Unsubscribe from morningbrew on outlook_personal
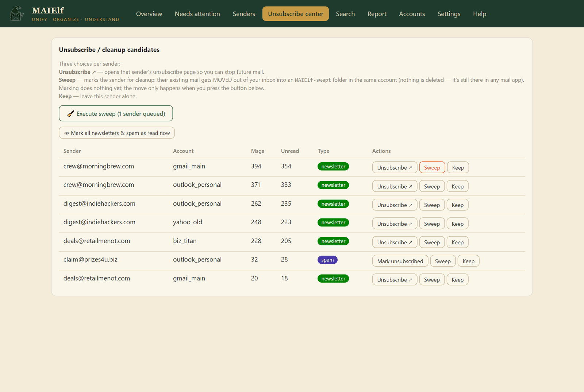The width and height of the screenshot is (584, 392). 395,186
